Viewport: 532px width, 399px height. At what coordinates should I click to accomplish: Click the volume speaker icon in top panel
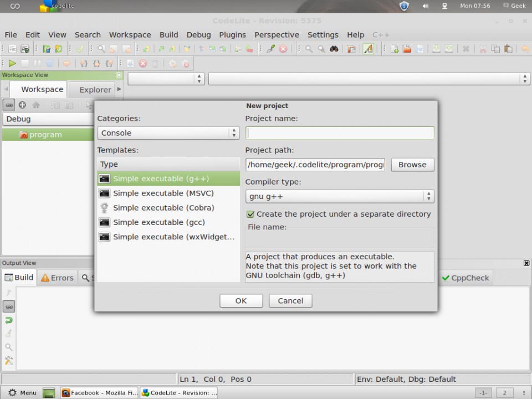click(425, 6)
